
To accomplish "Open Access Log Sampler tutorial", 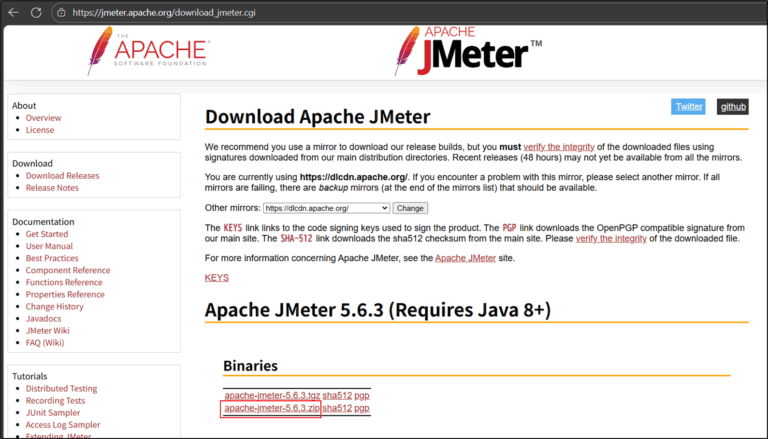I will point(63,425).
